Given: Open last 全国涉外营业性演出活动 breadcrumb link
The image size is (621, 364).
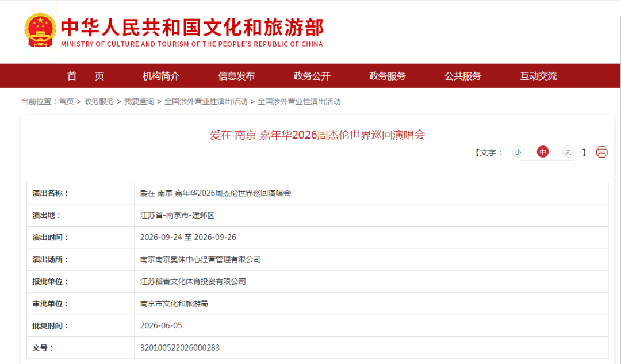Looking at the screenshot, I should click(299, 102).
